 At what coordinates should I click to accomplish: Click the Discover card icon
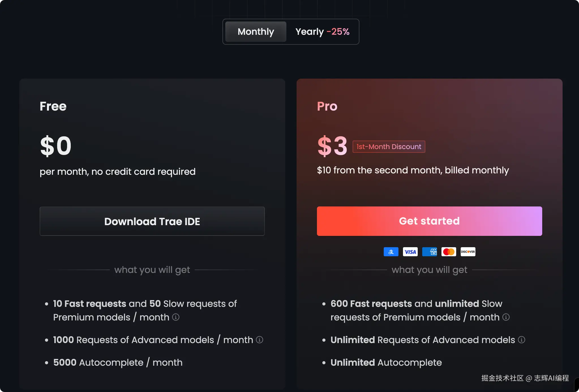[x=468, y=252]
